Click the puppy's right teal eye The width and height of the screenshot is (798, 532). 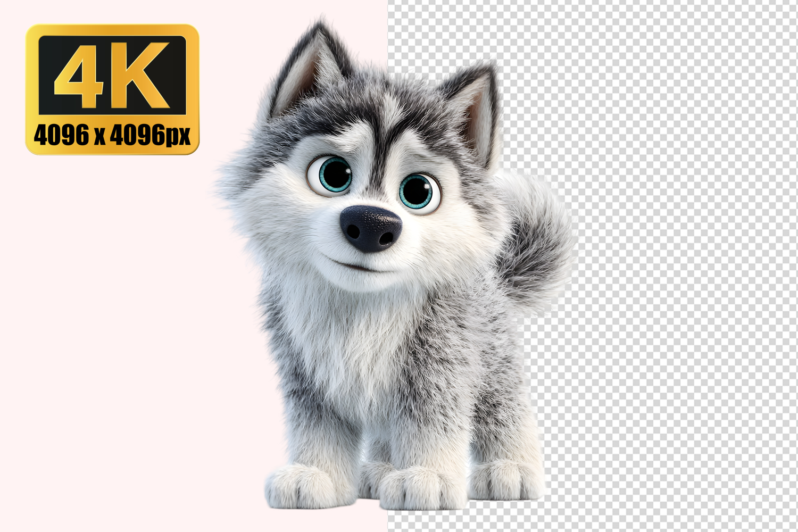[419, 192]
